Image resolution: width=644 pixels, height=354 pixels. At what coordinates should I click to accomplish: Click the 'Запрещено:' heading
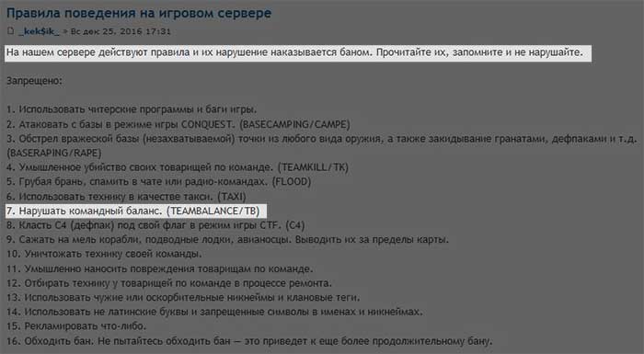point(35,81)
